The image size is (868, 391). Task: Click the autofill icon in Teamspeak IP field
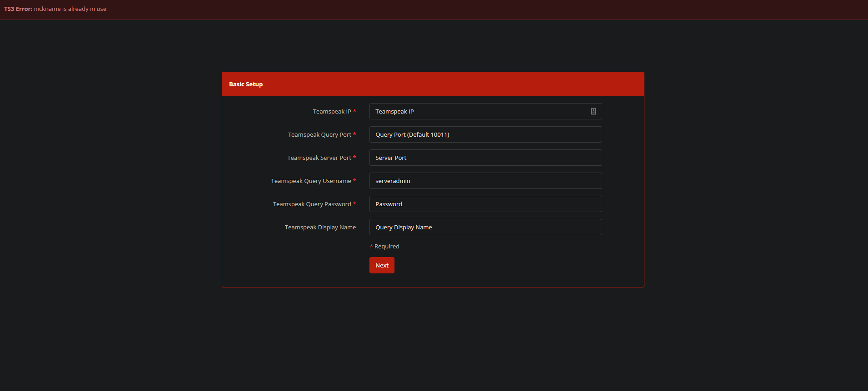(x=593, y=111)
